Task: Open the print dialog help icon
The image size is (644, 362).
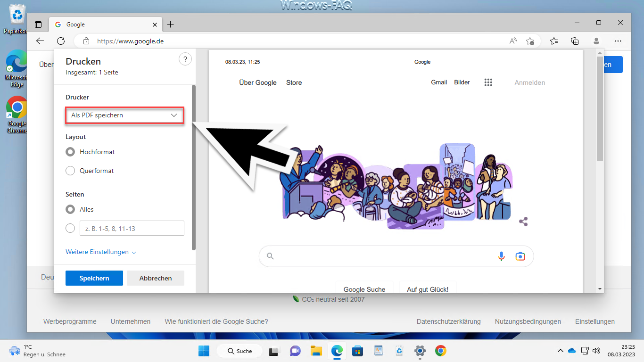Action: (185, 59)
